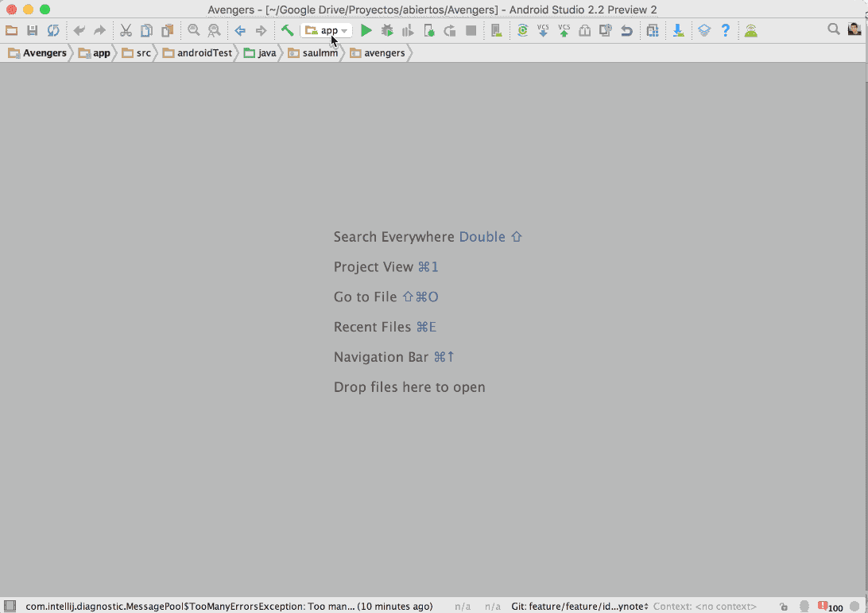Screen dimensions: 868x613
Task: Navigate Back with blue left arrow
Action: pyautogui.click(x=240, y=30)
